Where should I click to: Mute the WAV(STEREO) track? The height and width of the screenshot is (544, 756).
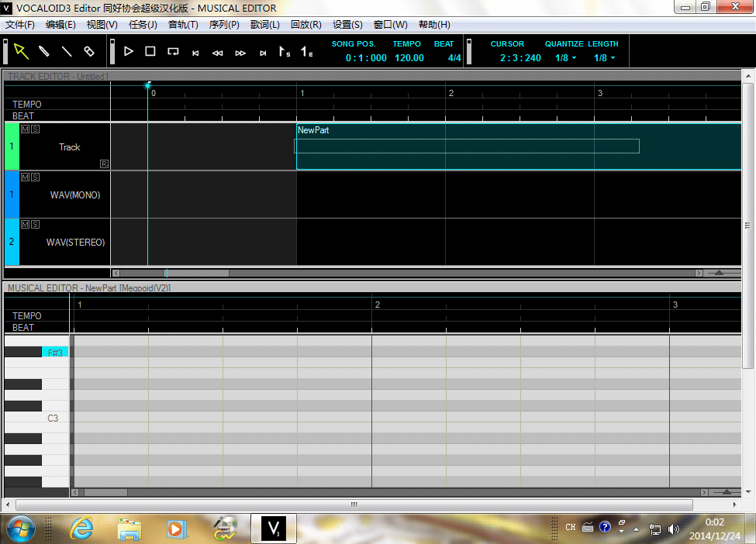[25, 225]
